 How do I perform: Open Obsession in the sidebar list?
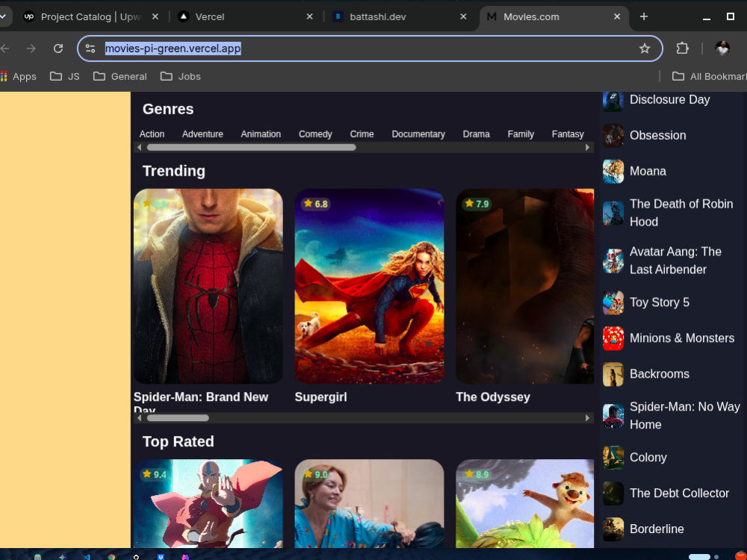[x=671, y=135]
